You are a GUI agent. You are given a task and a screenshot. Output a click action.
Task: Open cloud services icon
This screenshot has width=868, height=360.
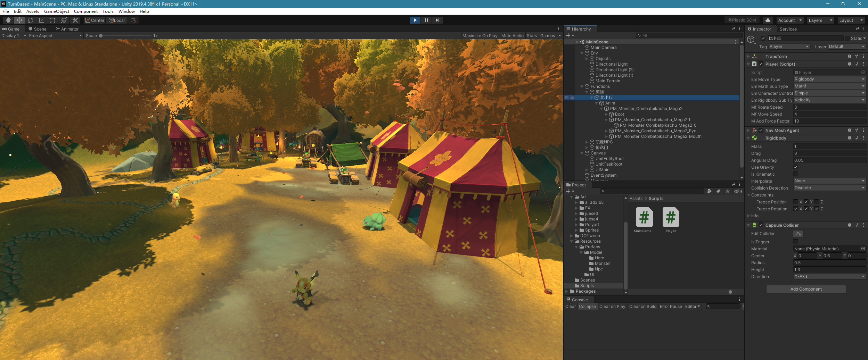pyautogui.click(x=768, y=20)
